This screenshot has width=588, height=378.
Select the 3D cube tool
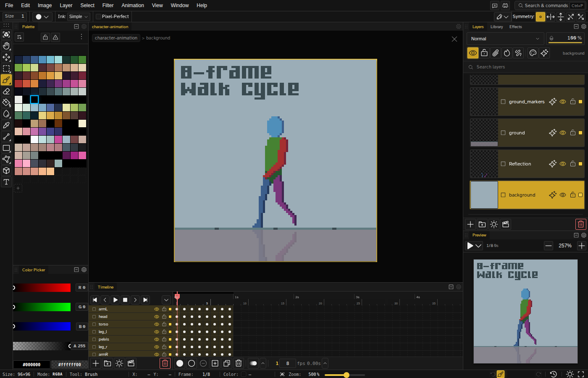click(x=6, y=171)
